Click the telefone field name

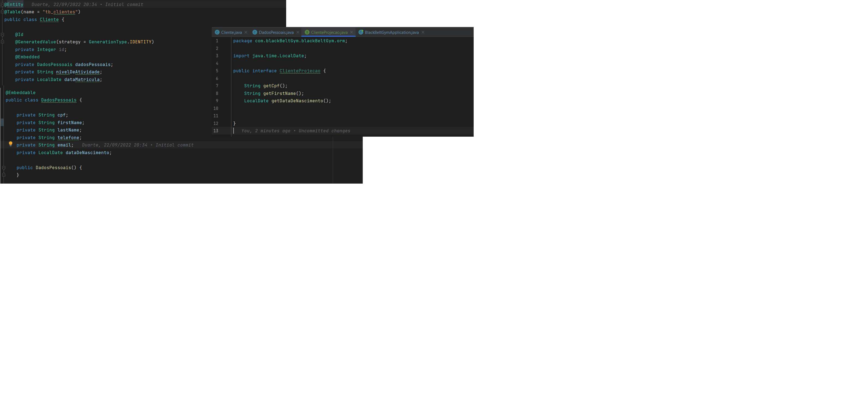click(68, 137)
